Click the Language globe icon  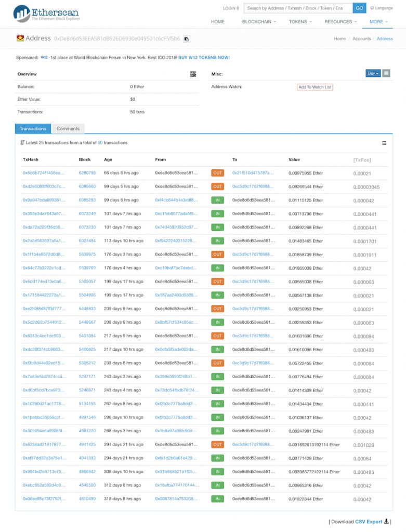click(x=371, y=8)
